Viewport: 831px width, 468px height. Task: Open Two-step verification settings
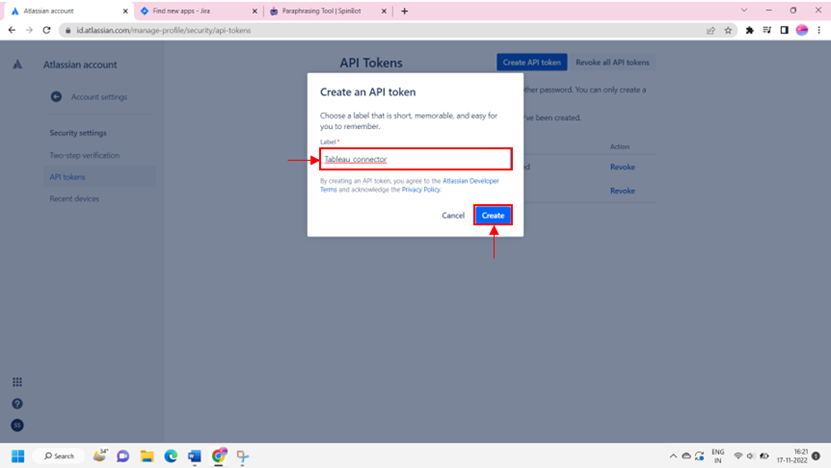click(84, 155)
